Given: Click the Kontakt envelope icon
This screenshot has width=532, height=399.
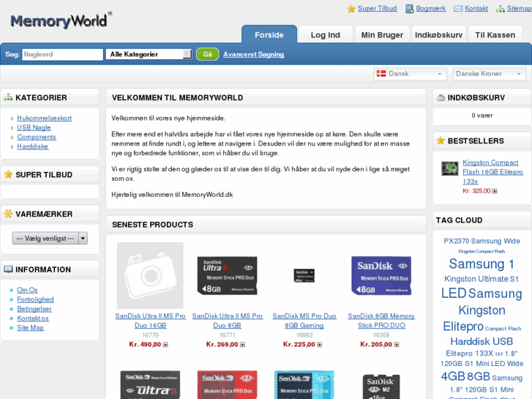Looking at the screenshot, I should coord(458,9).
